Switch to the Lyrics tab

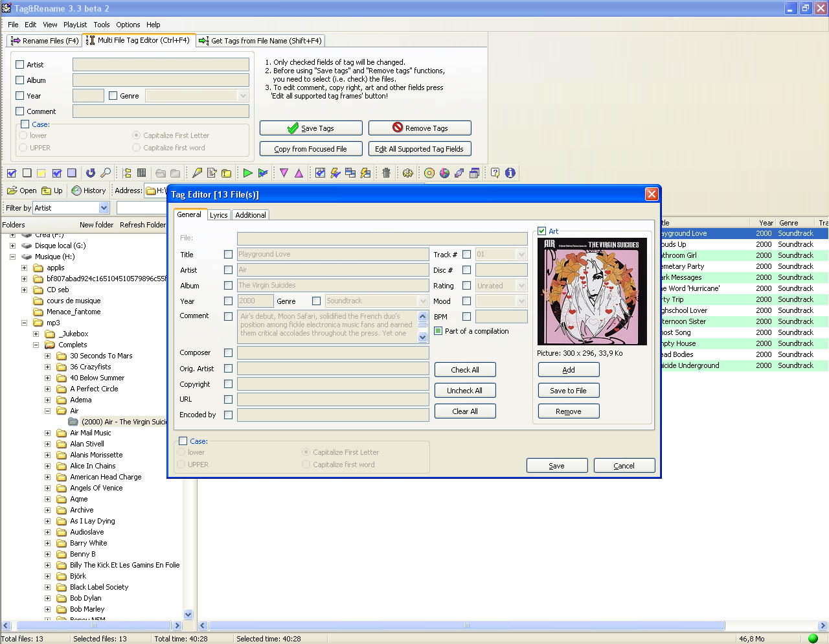[x=218, y=215]
